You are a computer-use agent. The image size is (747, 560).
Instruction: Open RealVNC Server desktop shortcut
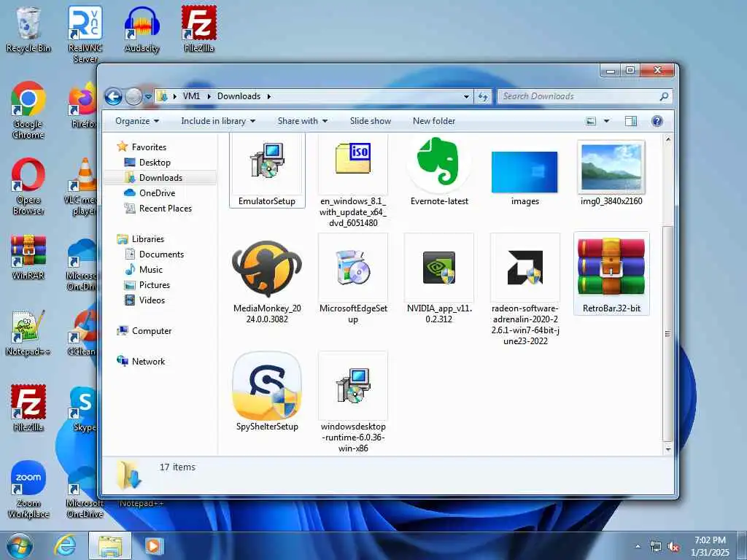pos(85,34)
